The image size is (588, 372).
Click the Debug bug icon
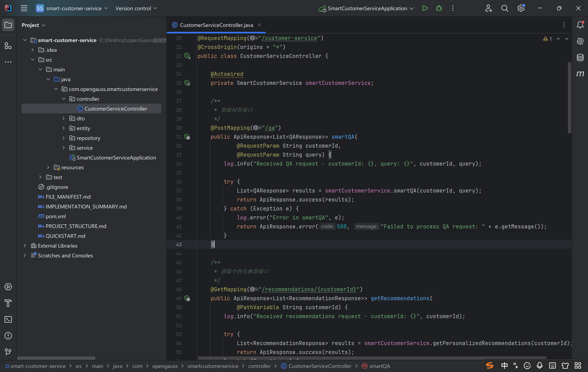439,8
